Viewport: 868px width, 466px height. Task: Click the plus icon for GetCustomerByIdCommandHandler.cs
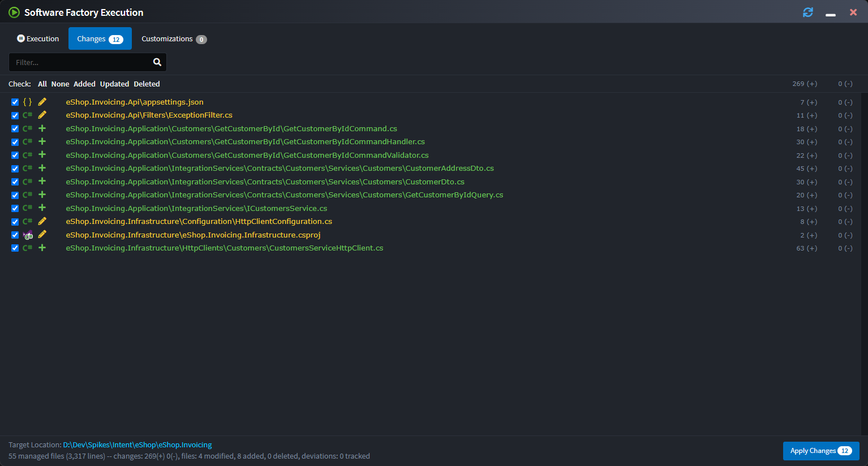42,141
